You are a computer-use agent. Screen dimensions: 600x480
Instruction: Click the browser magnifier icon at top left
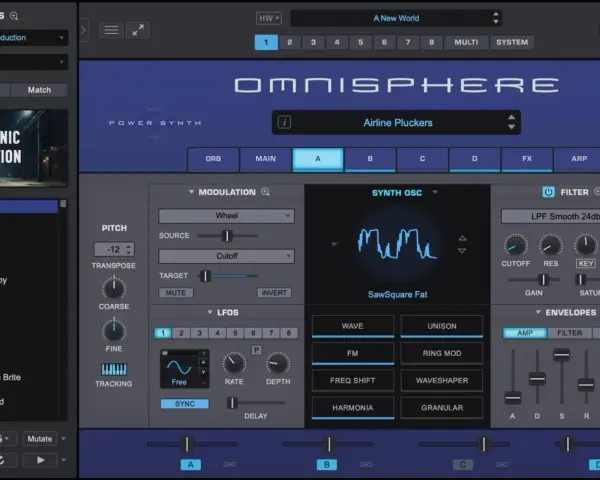point(14,16)
